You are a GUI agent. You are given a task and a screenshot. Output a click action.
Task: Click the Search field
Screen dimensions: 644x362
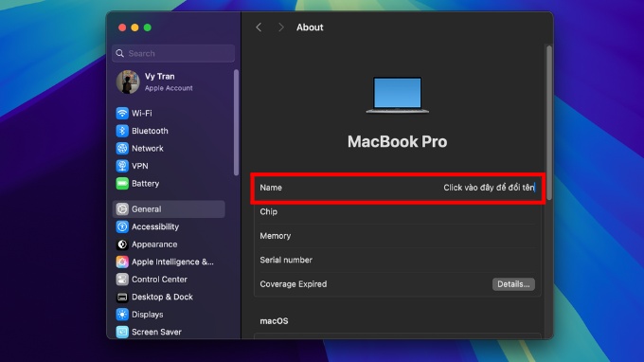[173, 53]
